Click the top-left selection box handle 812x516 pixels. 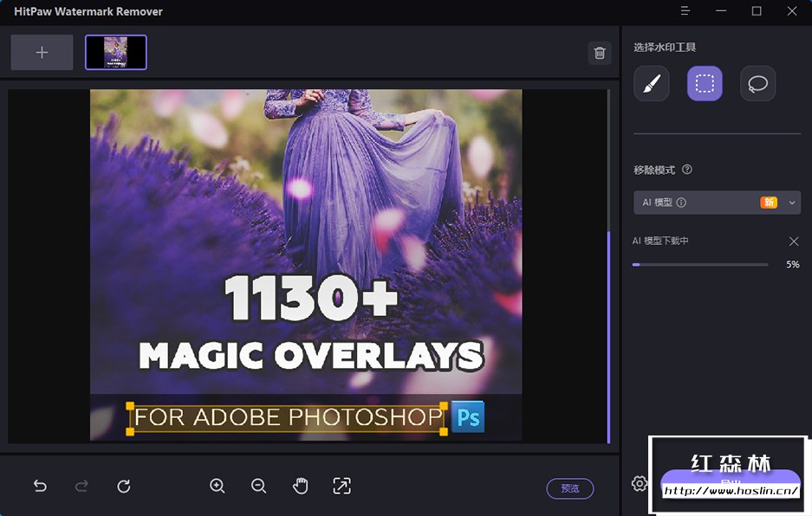coord(130,406)
